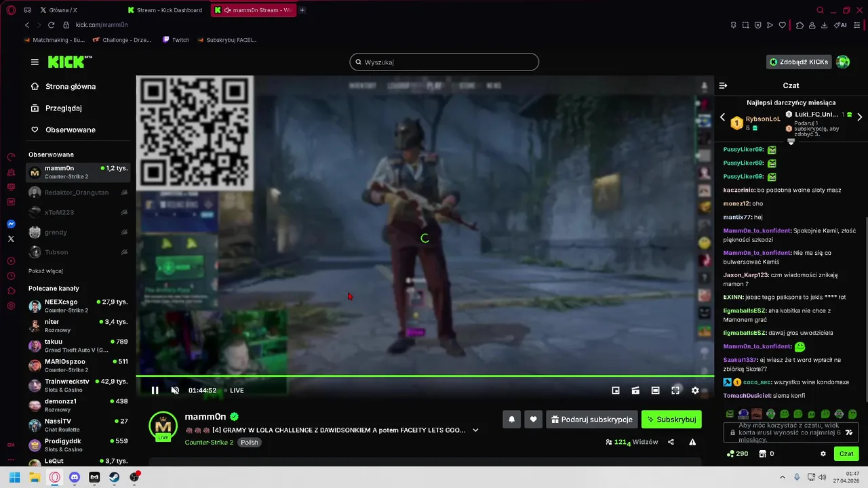Pause the stream playback
Screen dimensions: 868x488
155,390
